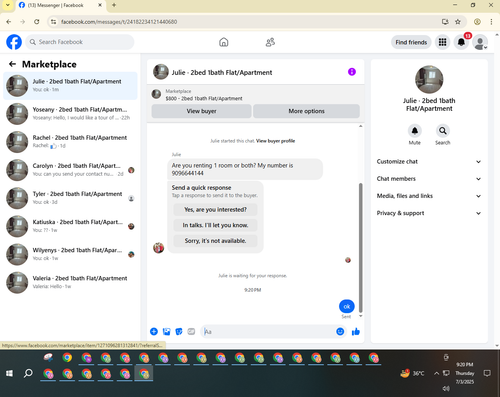Click the chat scrollbar up arrow
Screen dimensions: 500x397
tap(360, 126)
